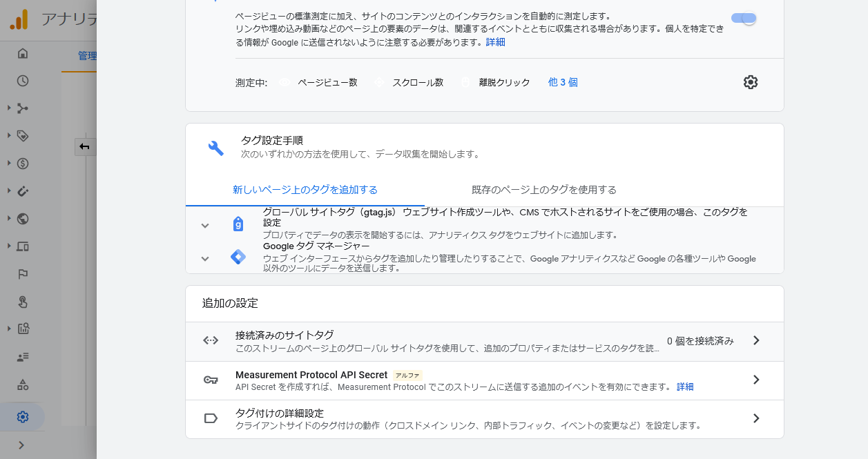Expand the Demographics group triangle in sidebar
This screenshot has width=868, height=459.
[8, 218]
